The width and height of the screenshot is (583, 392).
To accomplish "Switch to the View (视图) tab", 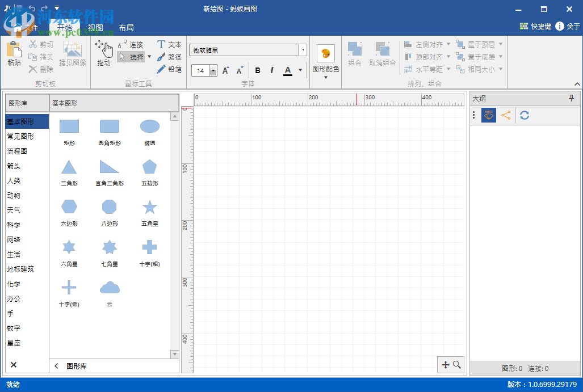I will tap(95, 27).
